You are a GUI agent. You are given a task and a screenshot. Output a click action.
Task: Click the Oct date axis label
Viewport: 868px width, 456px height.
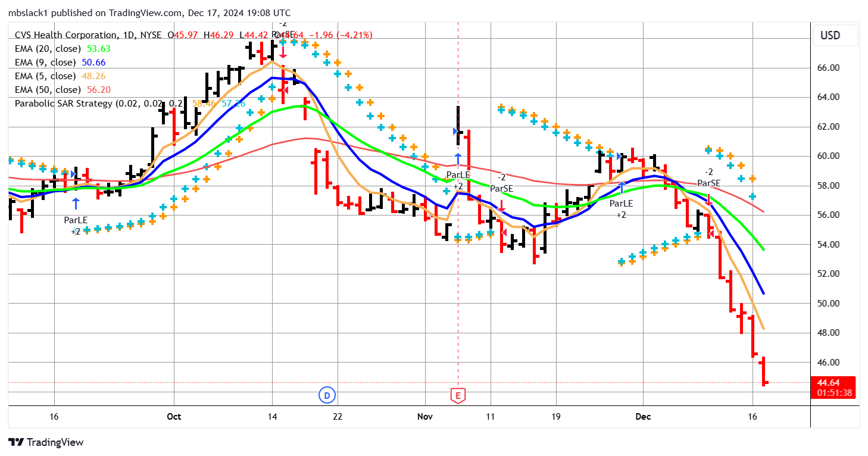174,416
